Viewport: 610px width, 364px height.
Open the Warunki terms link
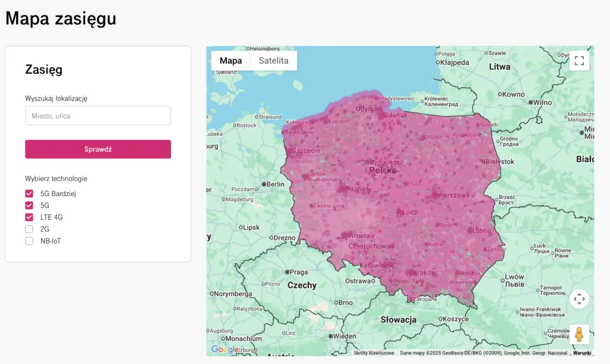(582, 353)
